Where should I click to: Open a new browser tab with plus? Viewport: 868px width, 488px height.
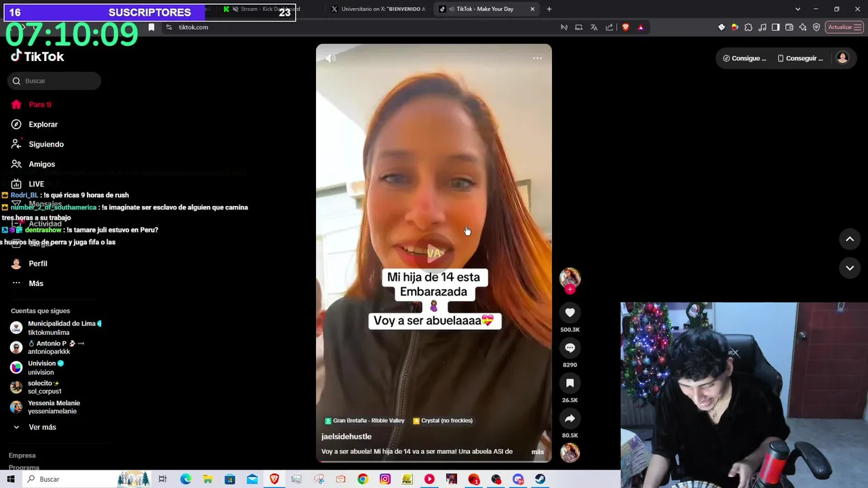[549, 9]
